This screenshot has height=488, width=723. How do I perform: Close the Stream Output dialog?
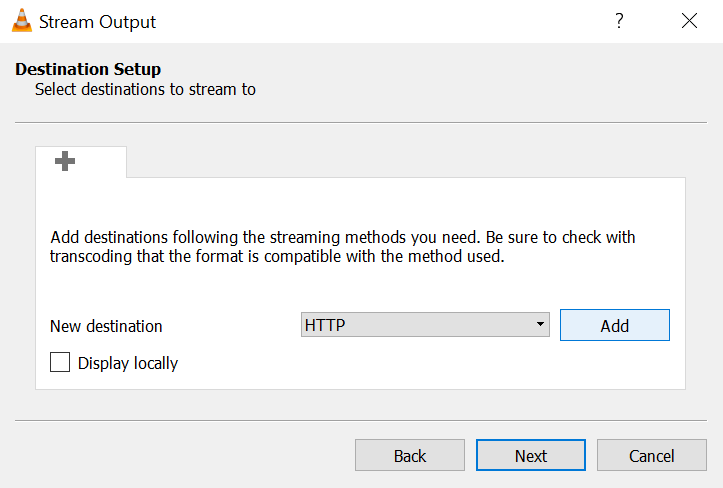click(x=689, y=21)
